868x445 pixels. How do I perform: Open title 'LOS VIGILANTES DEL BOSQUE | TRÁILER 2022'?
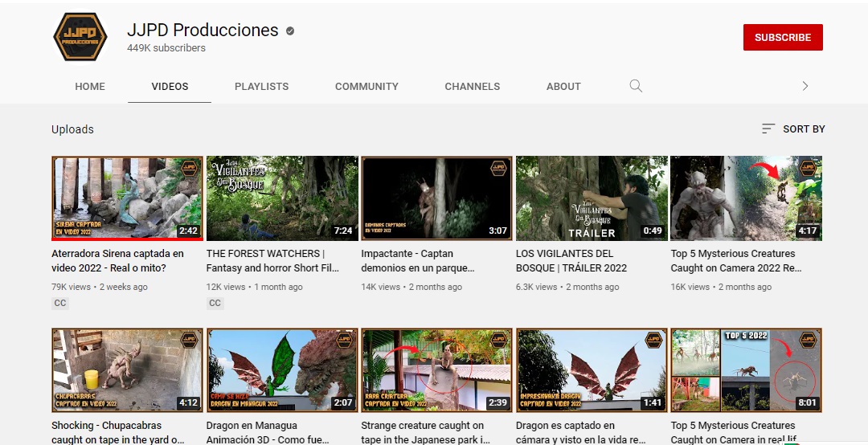pos(571,261)
